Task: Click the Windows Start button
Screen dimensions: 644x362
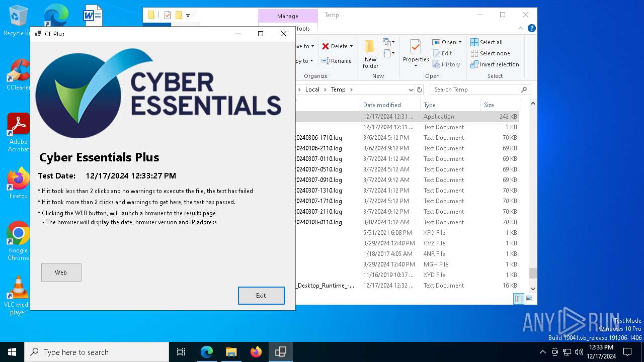Action: click(12, 352)
